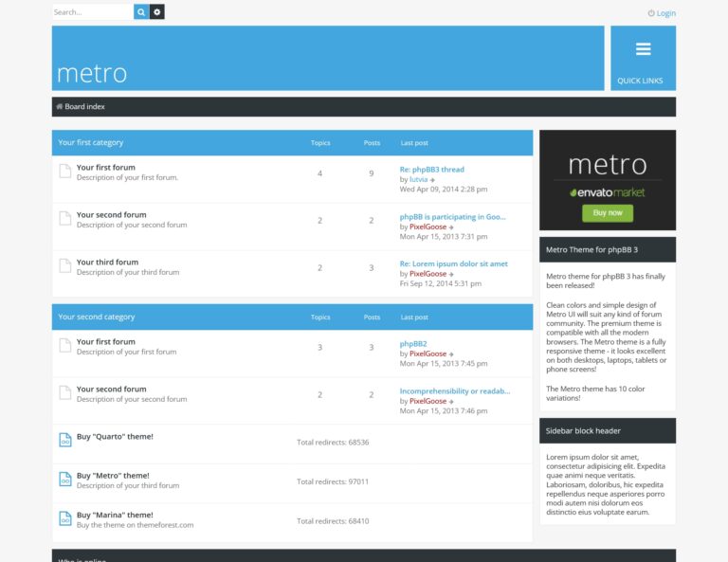Open Buy "Metro" theme link
The height and width of the screenshot is (562, 728).
coord(113,476)
